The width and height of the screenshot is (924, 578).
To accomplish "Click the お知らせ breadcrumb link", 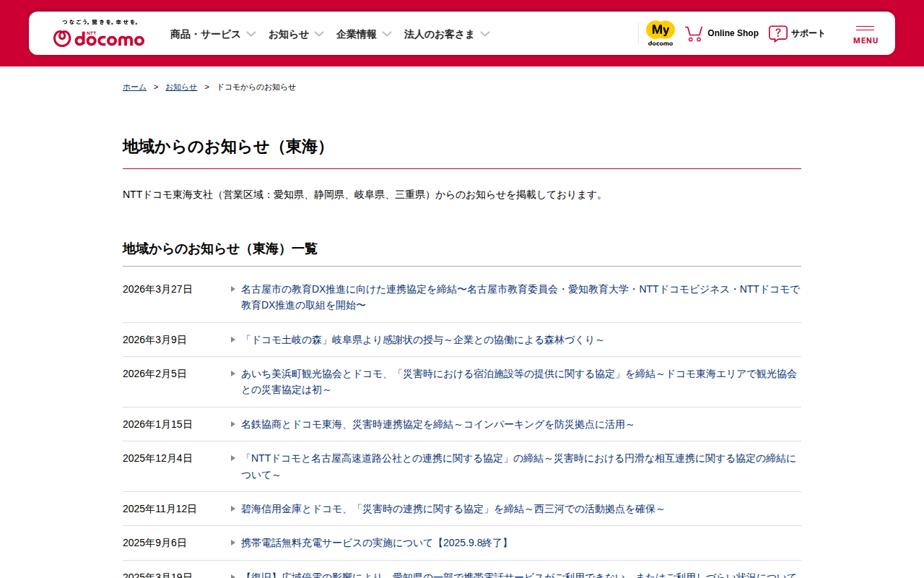I will click(181, 87).
